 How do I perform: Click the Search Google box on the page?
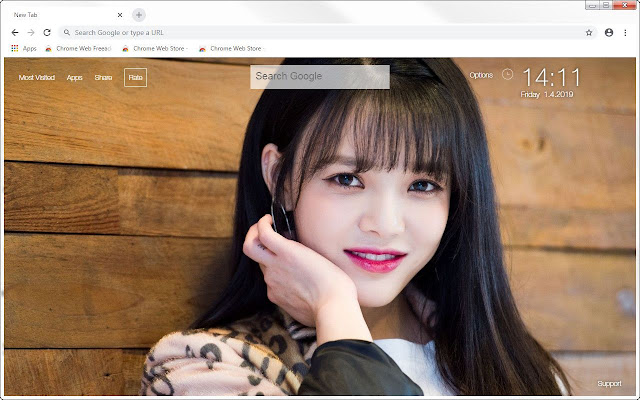click(320, 76)
